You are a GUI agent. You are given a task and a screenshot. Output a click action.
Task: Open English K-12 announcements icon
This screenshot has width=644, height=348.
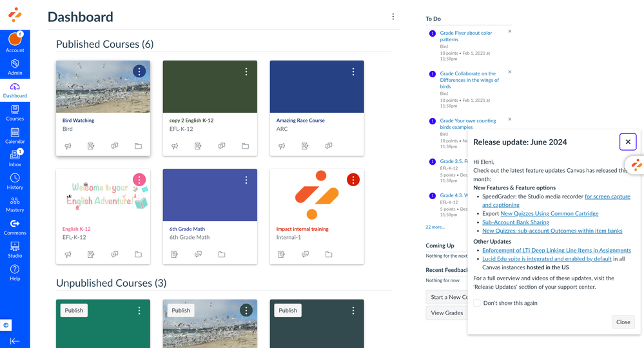(x=68, y=255)
